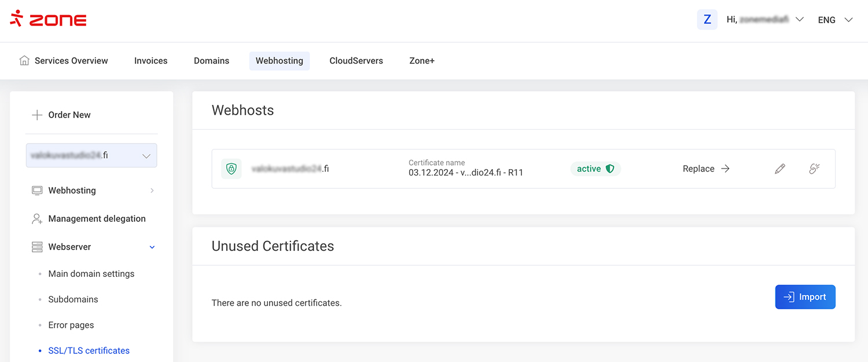868x362 pixels.
Task: Open the Invoices tab
Action: [150, 61]
